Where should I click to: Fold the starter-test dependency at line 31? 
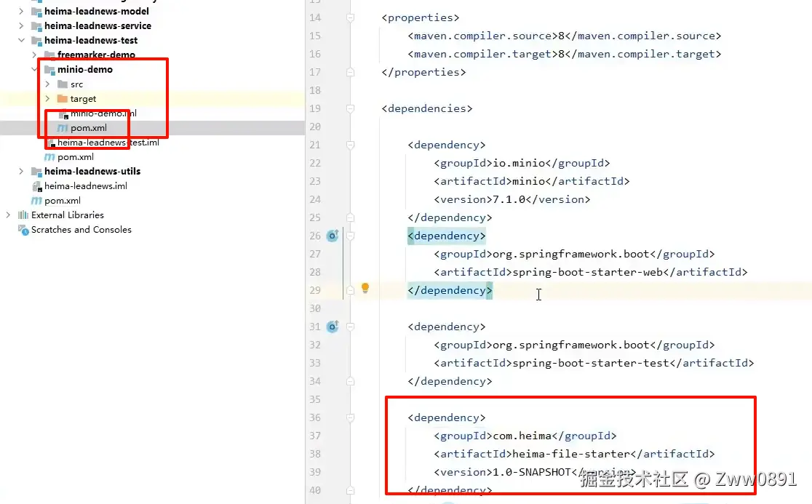coord(350,327)
